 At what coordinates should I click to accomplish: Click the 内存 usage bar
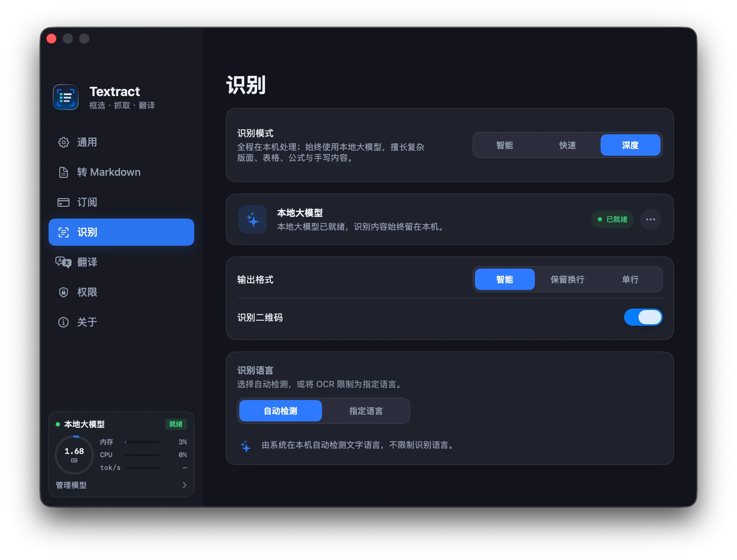(142, 442)
